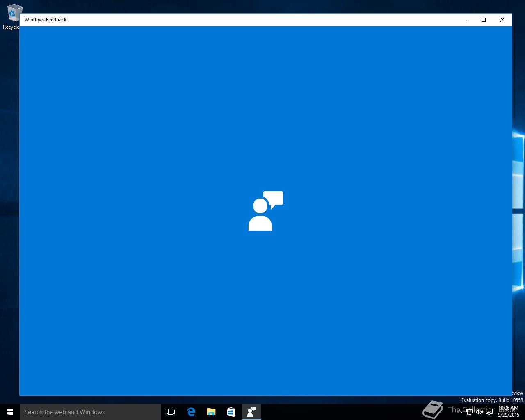Maximize the Windows Feedback window
525x420 pixels.
[484, 20]
